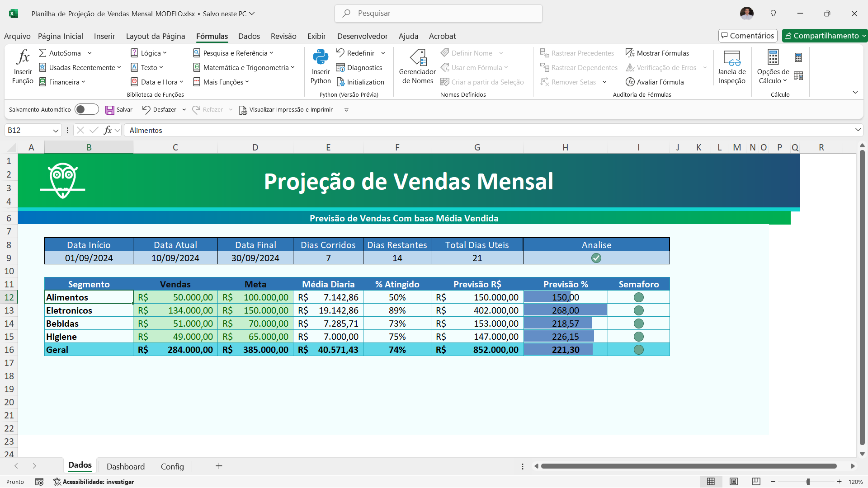Expand the Name Box dropdown
The image size is (868, 488).
pos(56,131)
